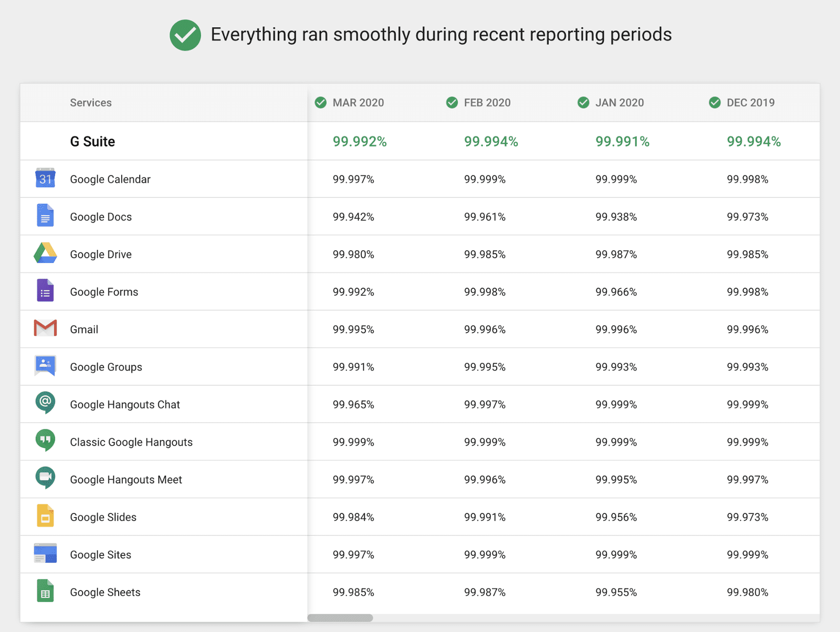Click the Google Hangouts Chat icon

pyautogui.click(x=45, y=403)
